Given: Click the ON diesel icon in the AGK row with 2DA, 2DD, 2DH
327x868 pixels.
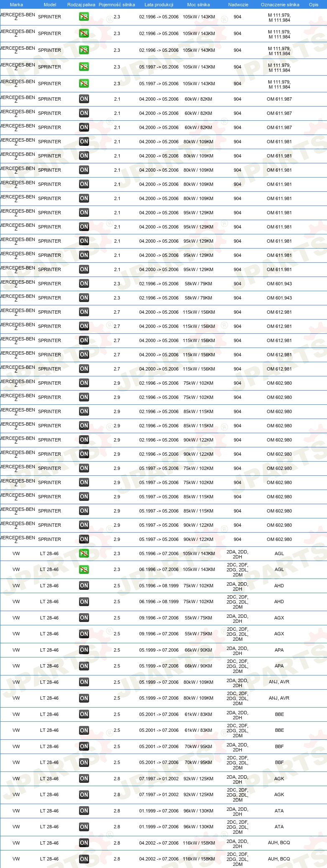Looking at the screenshot, I should point(84,779).
